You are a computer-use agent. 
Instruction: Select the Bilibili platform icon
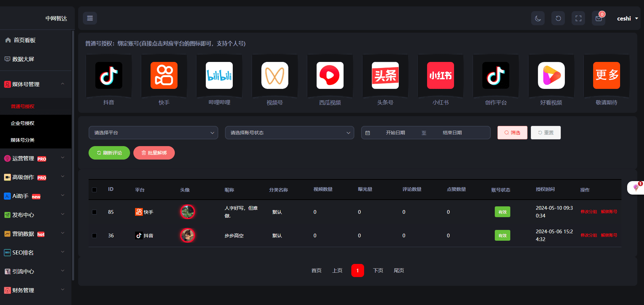pyautogui.click(x=219, y=75)
